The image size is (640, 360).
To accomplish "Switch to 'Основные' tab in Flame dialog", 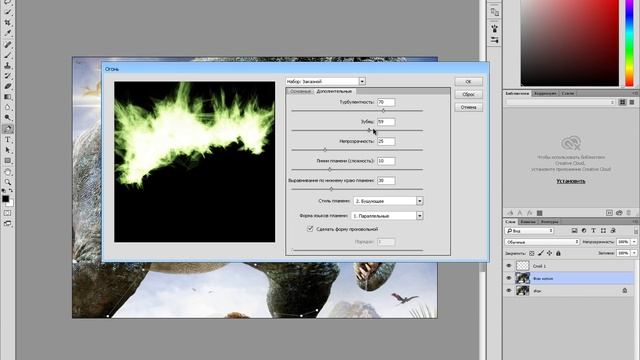I will (x=301, y=91).
